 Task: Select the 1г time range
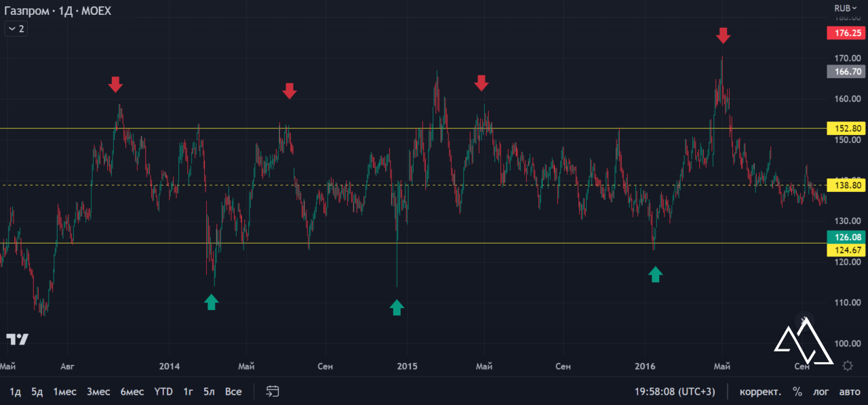[x=189, y=391]
